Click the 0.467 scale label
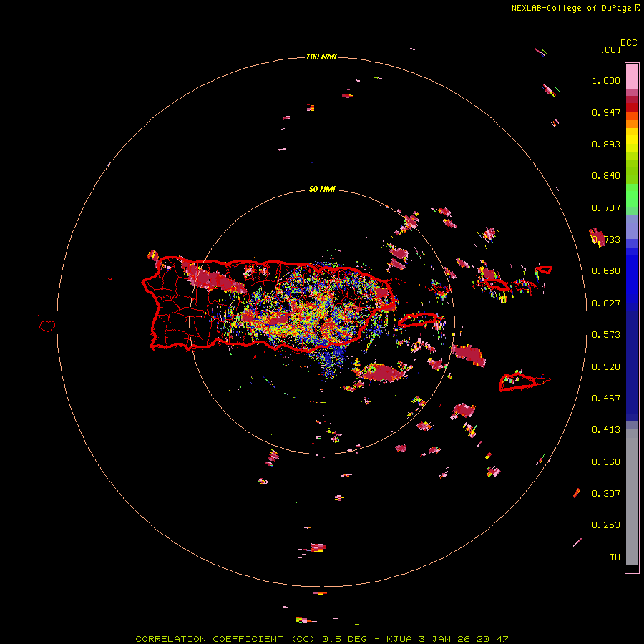Image resolution: width=644 pixels, height=644 pixels. (606, 399)
